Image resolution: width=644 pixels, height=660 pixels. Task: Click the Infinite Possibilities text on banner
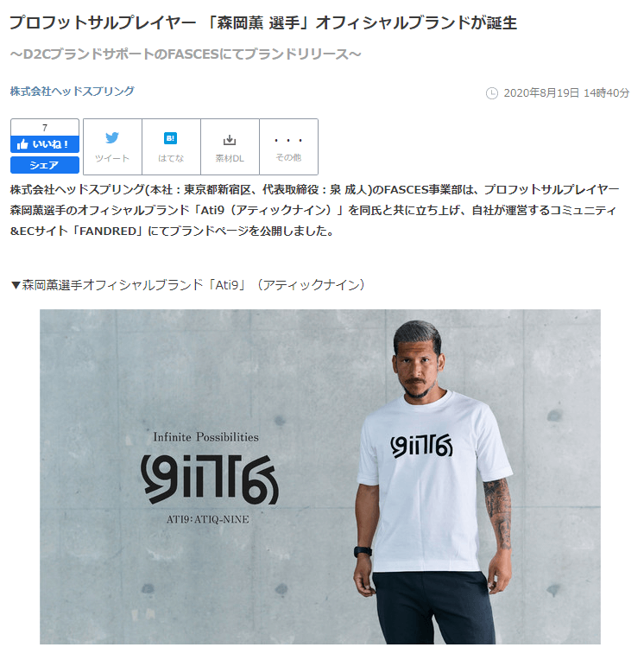205,437
